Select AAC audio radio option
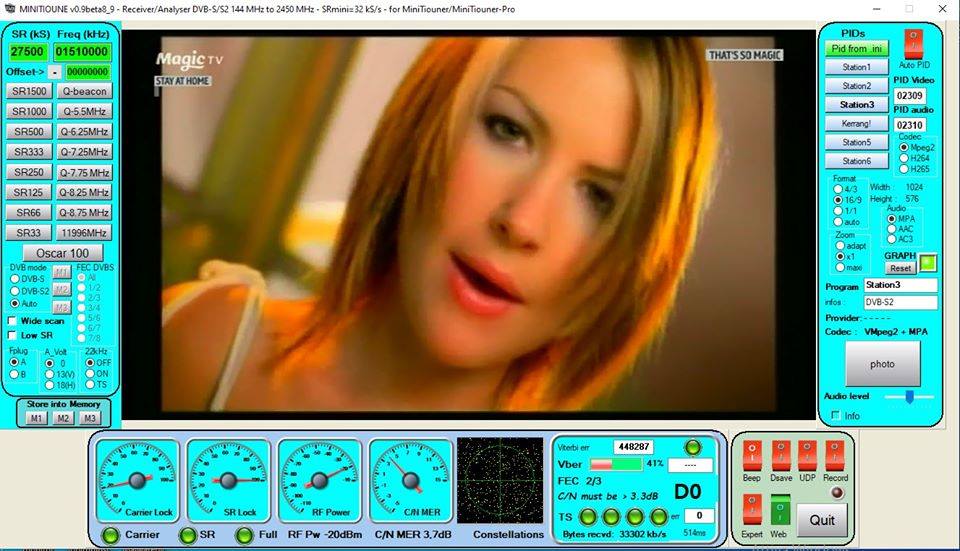This screenshot has width=960, height=551. [891, 229]
